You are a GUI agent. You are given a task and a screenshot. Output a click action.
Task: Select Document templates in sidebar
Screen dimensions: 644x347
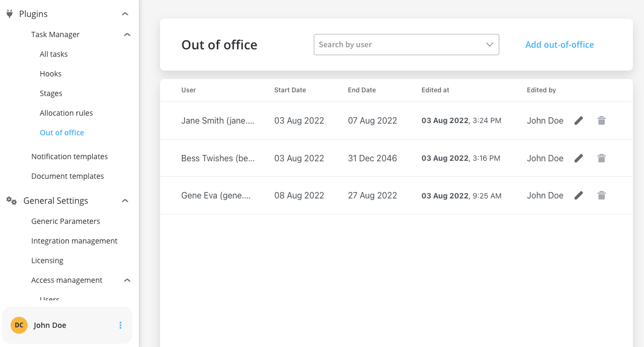point(67,176)
